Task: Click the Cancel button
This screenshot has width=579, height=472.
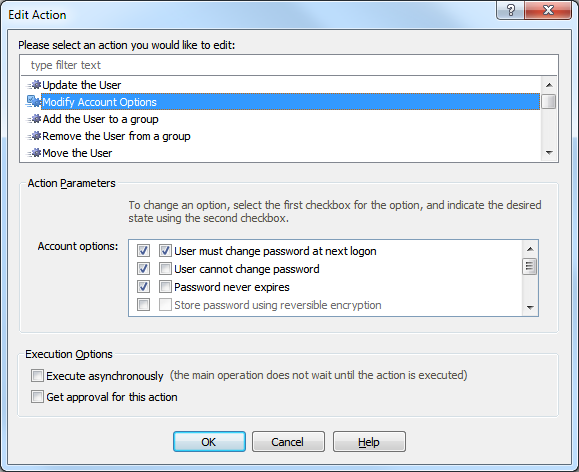Action: 288,442
